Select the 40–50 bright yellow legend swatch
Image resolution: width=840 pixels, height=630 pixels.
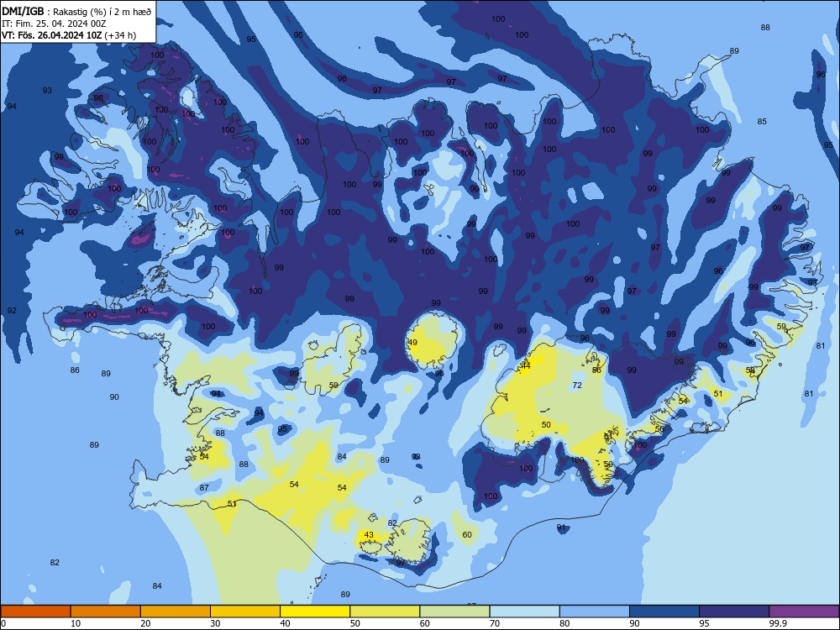point(315,612)
